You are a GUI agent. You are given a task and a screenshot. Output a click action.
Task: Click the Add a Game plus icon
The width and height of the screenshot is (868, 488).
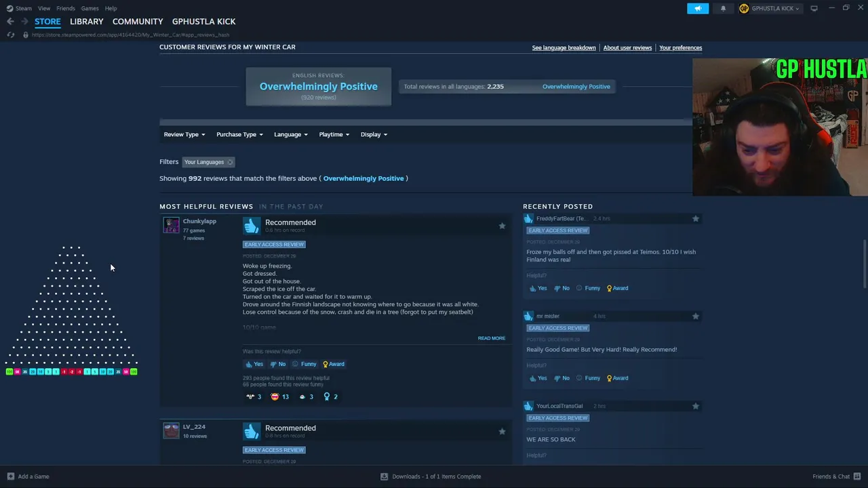pyautogui.click(x=10, y=476)
